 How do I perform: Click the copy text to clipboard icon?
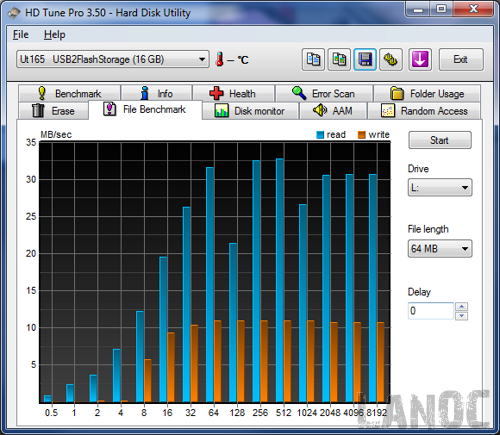pos(313,60)
